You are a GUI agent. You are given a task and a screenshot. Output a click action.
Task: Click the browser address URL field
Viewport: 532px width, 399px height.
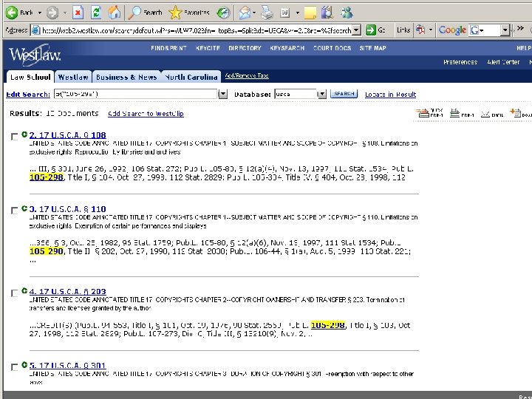(196, 30)
